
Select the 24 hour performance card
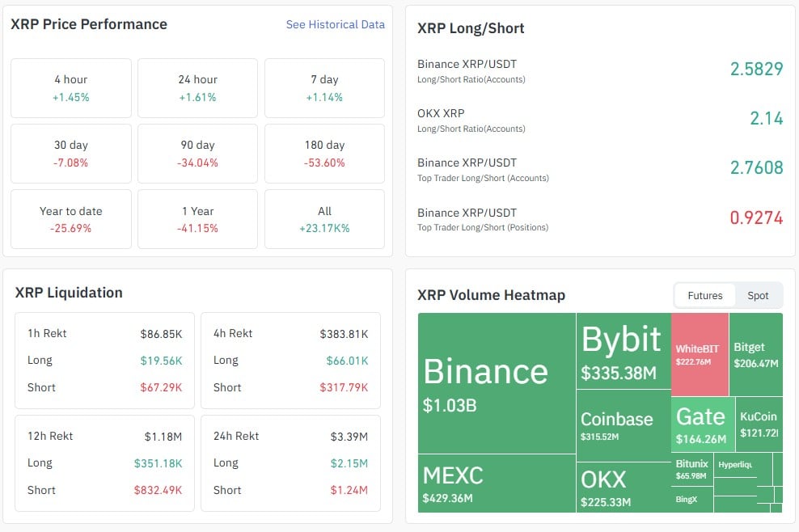point(197,88)
